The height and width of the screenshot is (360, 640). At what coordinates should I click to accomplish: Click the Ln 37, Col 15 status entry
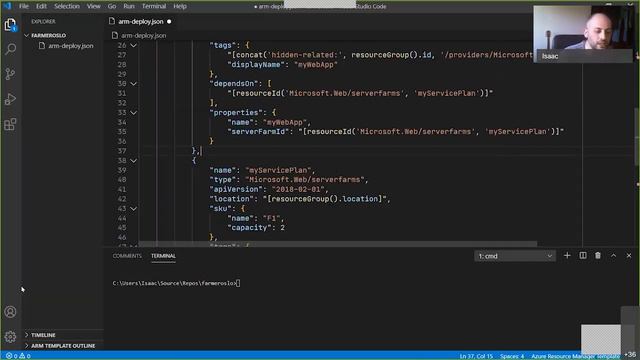pos(476,356)
